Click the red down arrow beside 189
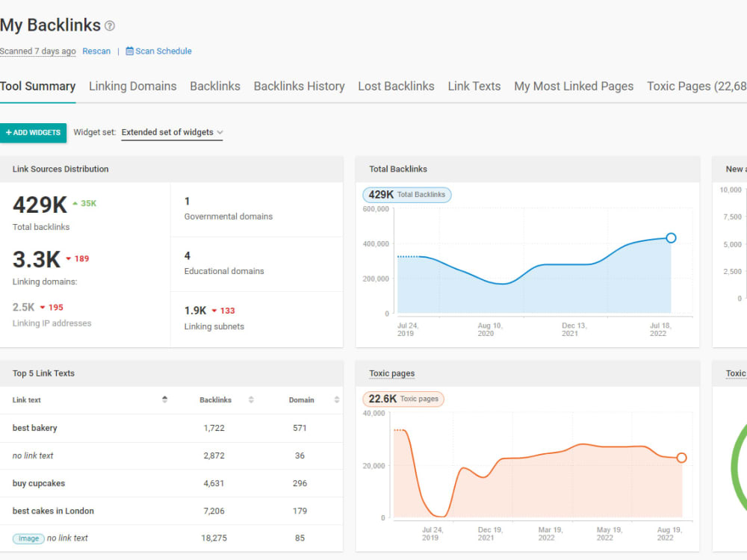This screenshot has height=560, width=747. point(69,258)
